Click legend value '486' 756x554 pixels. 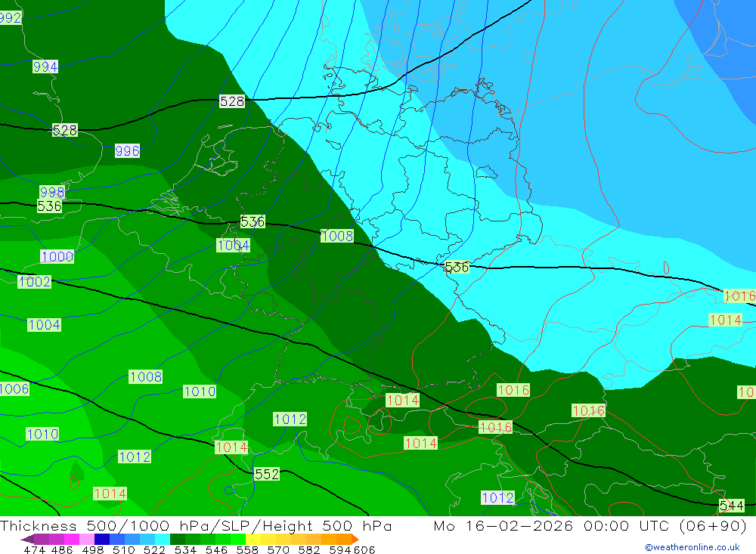pos(62,549)
